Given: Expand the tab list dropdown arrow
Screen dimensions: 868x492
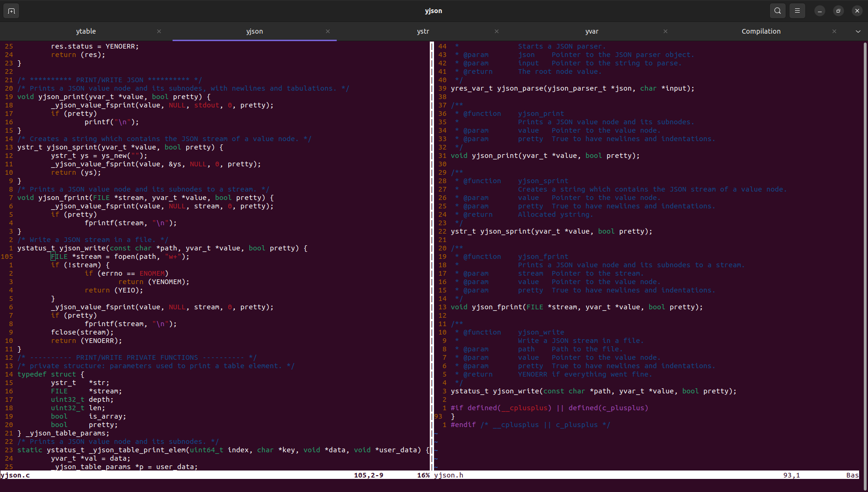Looking at the screenshot, I should 858,31.
